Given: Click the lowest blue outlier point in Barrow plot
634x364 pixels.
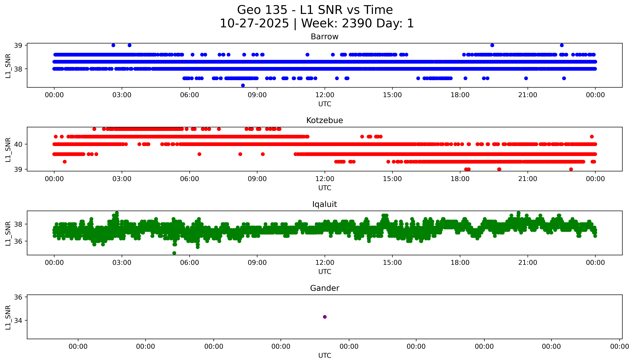Looking at the screenshot, I should point(243,85).
